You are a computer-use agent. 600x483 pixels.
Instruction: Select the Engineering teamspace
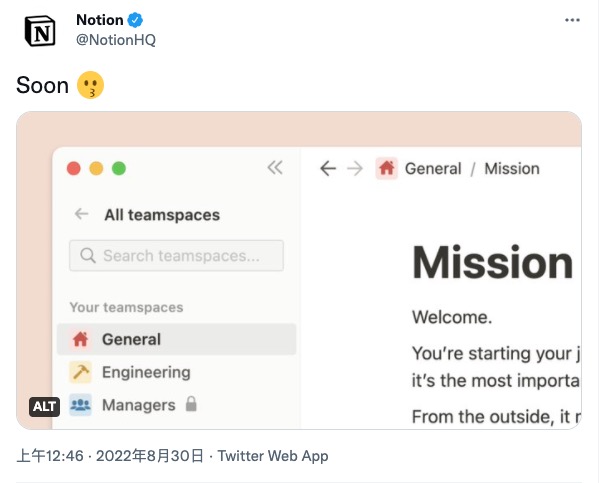(176, 372)
